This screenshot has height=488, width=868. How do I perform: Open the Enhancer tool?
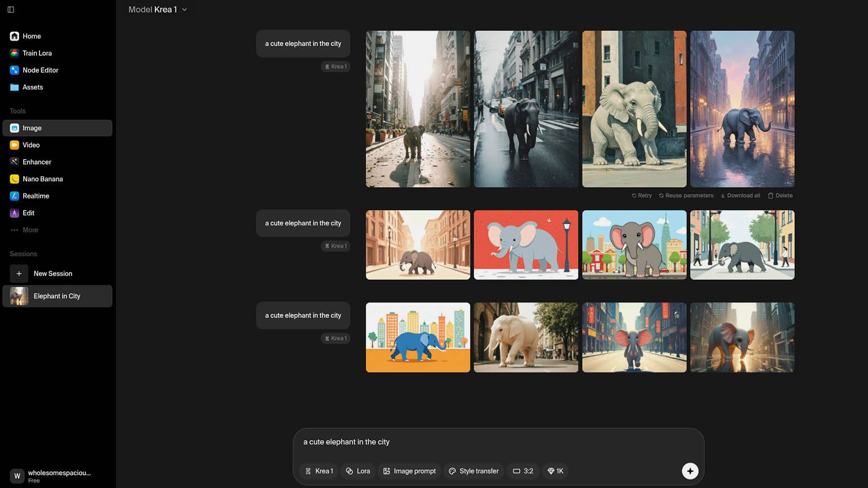coord(37,162)
